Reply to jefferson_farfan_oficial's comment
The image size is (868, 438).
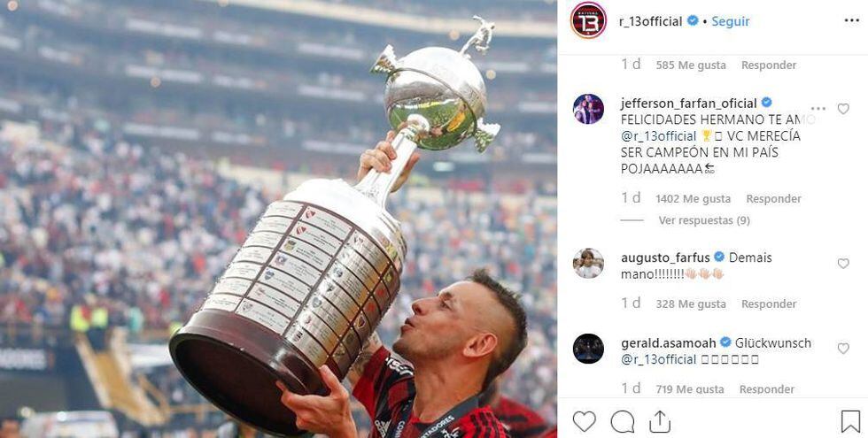click(x=773, y=198)
